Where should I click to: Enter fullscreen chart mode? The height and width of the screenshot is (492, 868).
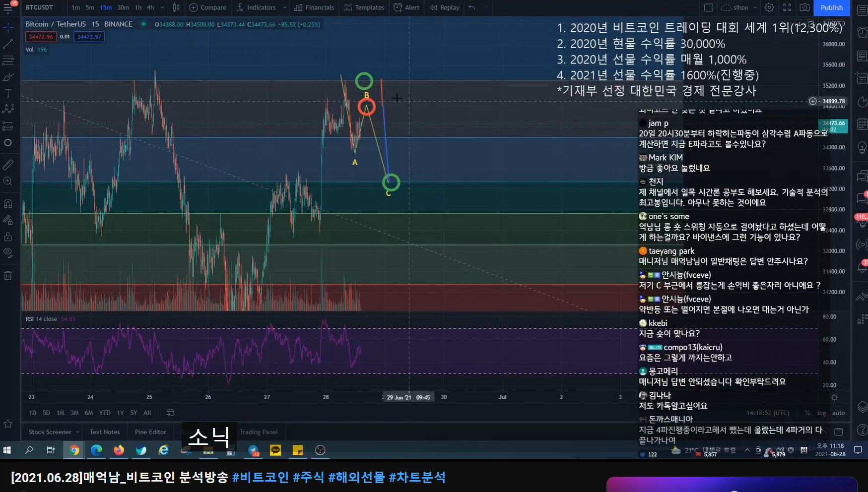[x=787, y=7]
